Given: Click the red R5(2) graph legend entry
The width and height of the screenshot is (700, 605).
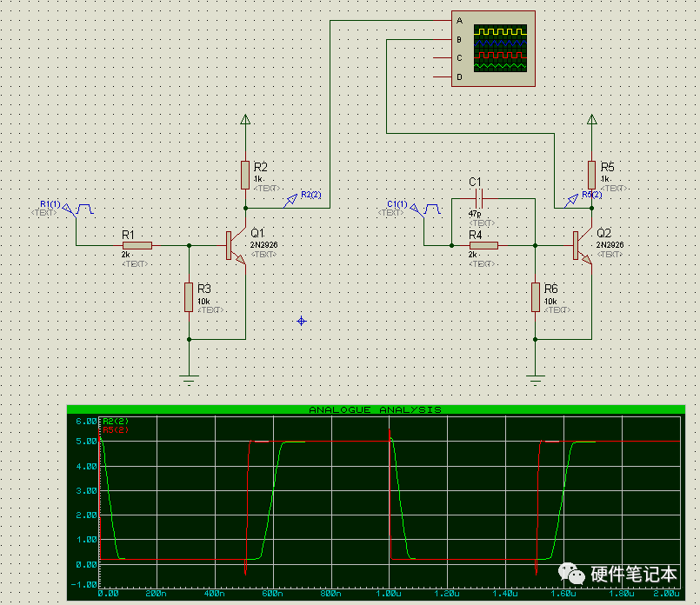Looking at the screenshot, I should pyautogui.click(x=116, y=429).
